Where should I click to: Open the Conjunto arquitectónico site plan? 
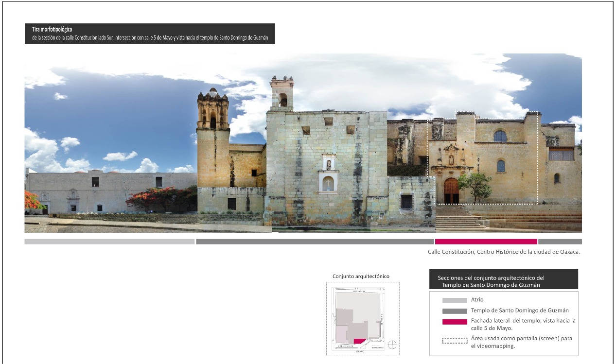pos(358,318)
